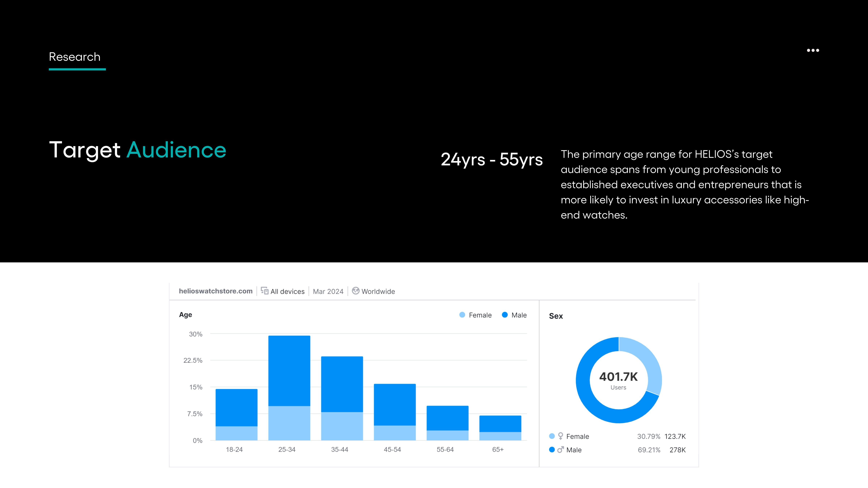Select the male segment of the 45-54 bar

tap(395, 405)
